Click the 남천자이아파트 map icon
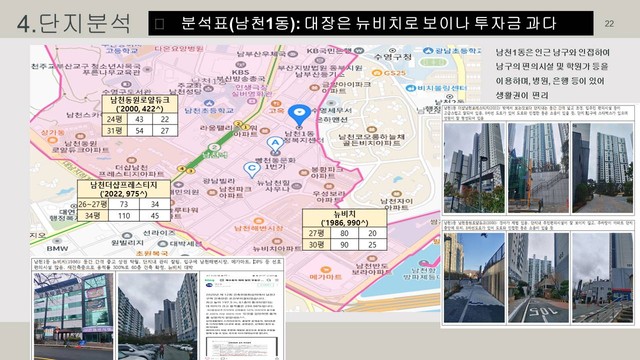 pos(396,194)
